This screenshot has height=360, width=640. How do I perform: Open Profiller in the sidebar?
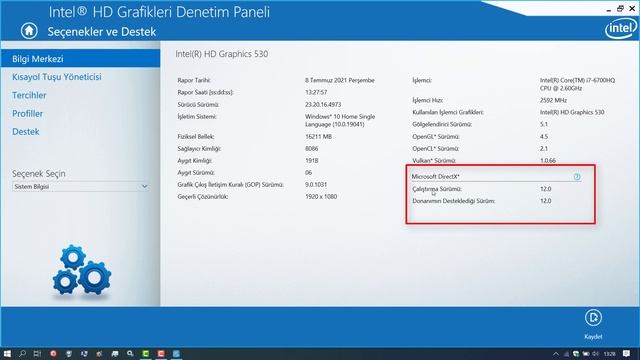point(27,113)
